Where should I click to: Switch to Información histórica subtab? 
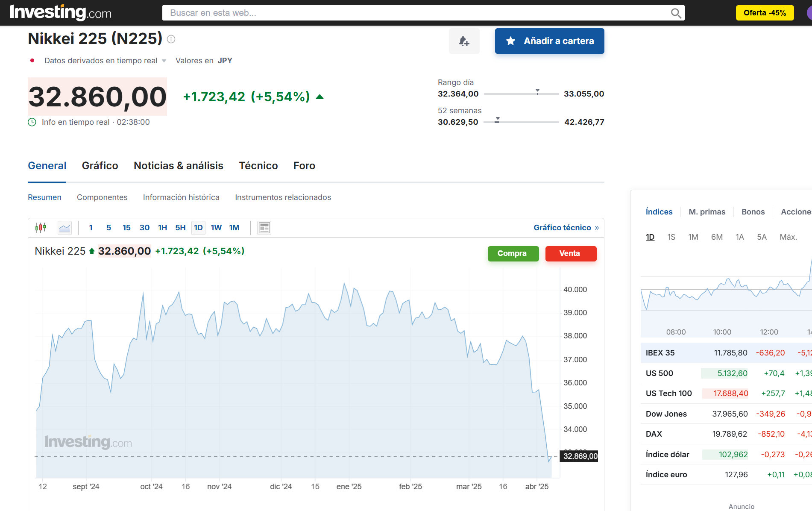pyautogui.click(x=181, y=197)
